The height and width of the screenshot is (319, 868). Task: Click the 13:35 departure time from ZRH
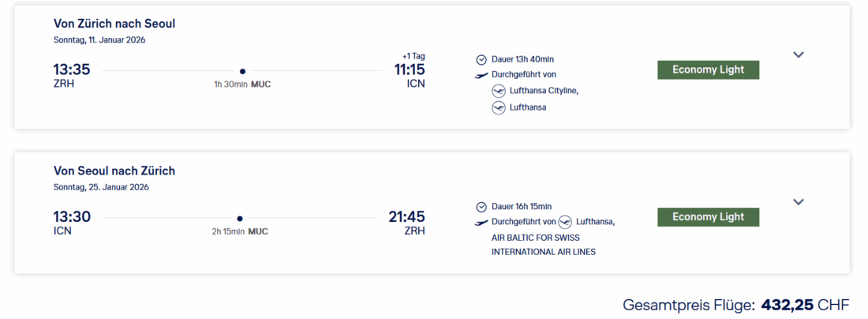(72, 69)
